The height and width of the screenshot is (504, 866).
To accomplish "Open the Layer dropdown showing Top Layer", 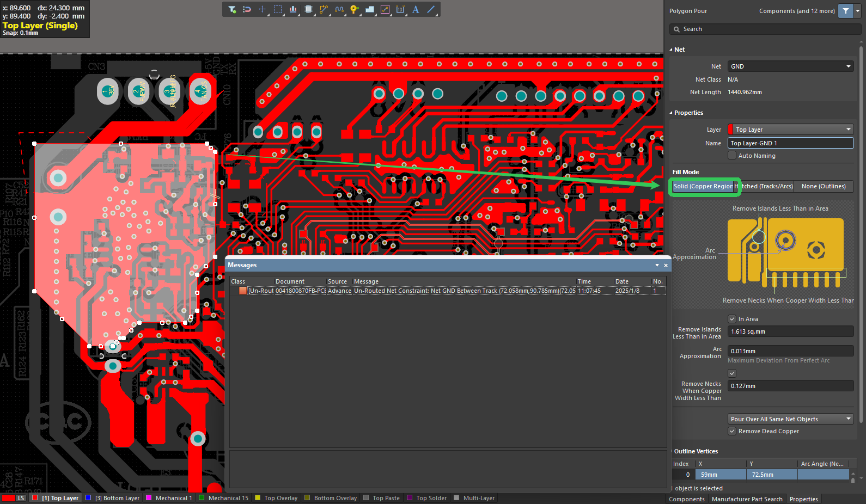I will (x=790, y=130).
